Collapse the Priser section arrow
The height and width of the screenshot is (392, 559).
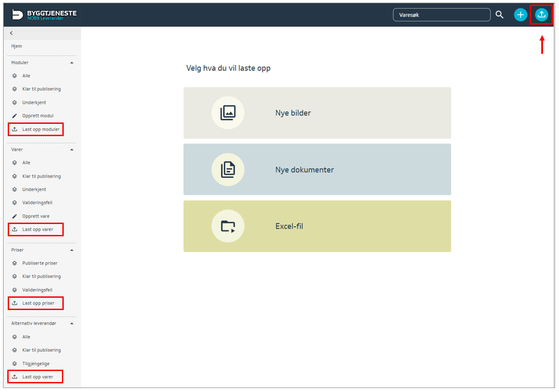coord(72,250)
